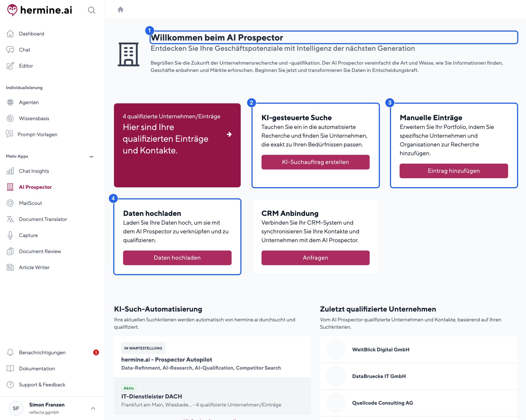
Task: Open the qualified entries and contacts card
Action: [177, 145]
